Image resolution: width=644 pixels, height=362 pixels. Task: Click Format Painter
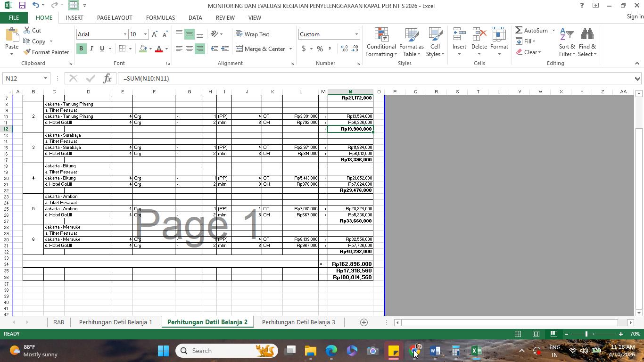46,52
